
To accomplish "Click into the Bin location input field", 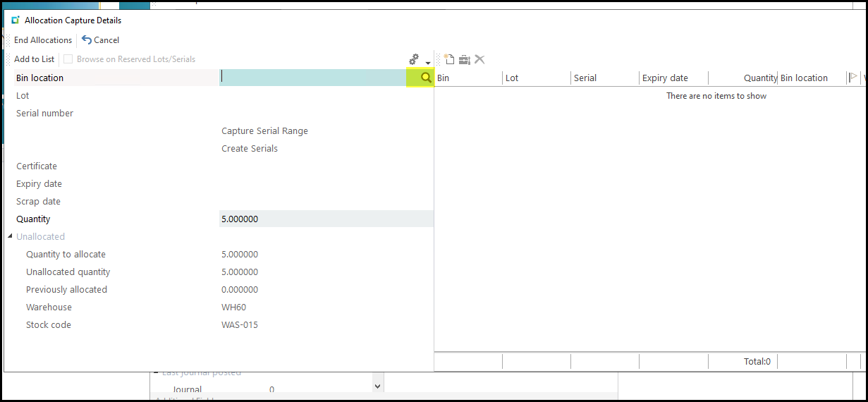I will tap(313, 78).
